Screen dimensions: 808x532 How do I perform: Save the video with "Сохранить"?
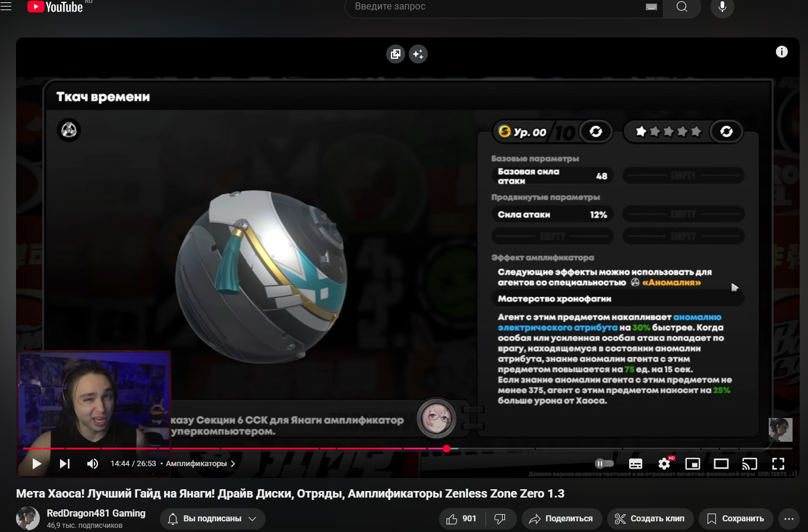click(736, 518)
